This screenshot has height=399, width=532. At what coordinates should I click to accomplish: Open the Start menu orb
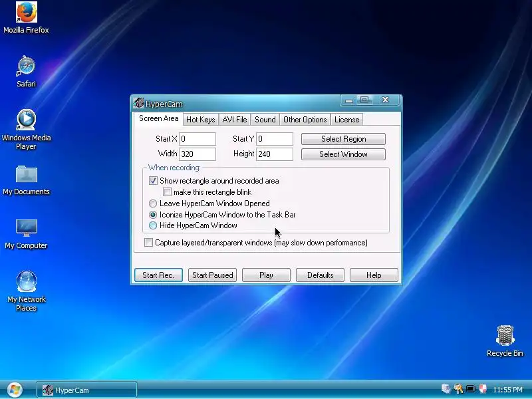pos(15,390)
